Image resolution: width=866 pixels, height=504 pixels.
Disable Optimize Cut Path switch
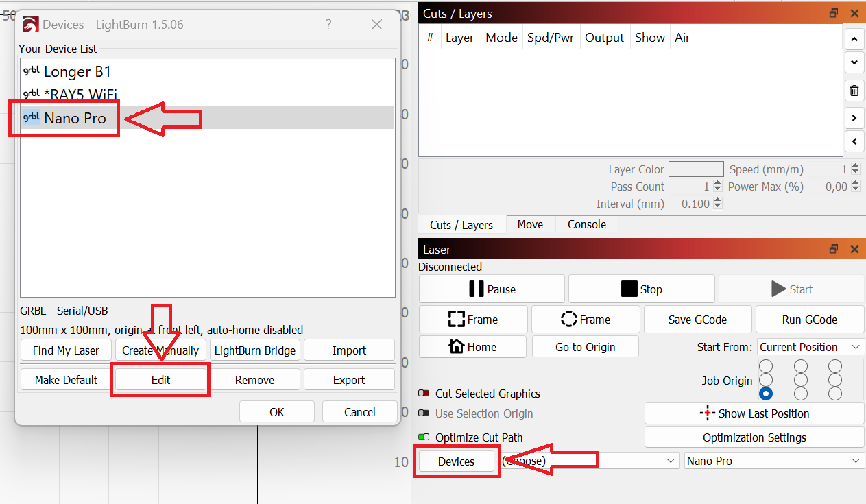coord(424,437)
